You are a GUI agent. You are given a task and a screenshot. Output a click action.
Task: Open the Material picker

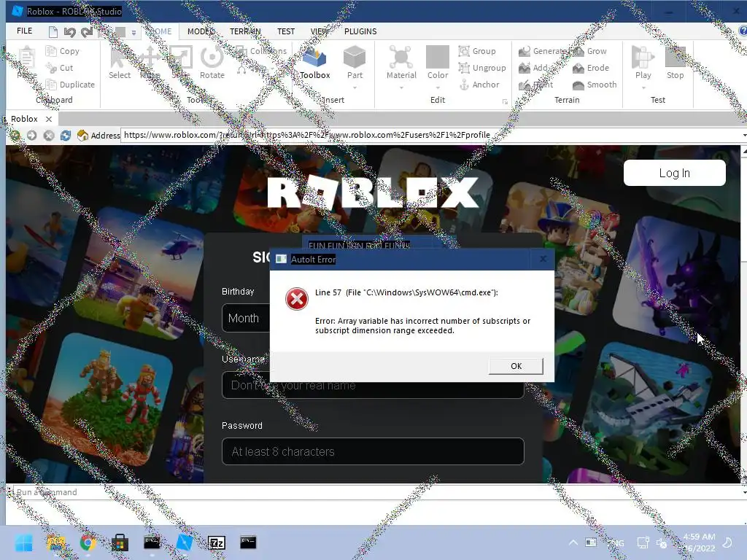[401, 63]
